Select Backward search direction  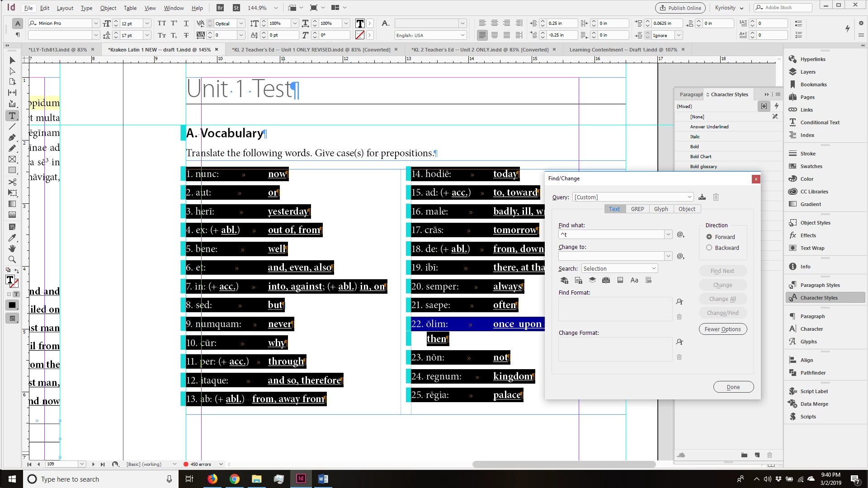coord(709,248)
